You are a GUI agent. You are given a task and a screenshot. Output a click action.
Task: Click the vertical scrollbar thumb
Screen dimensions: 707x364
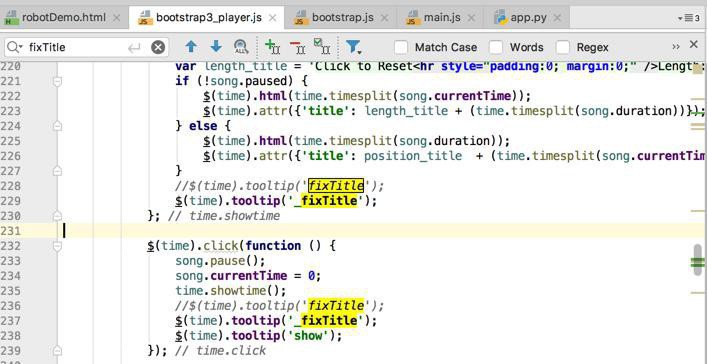pos(698,260)
